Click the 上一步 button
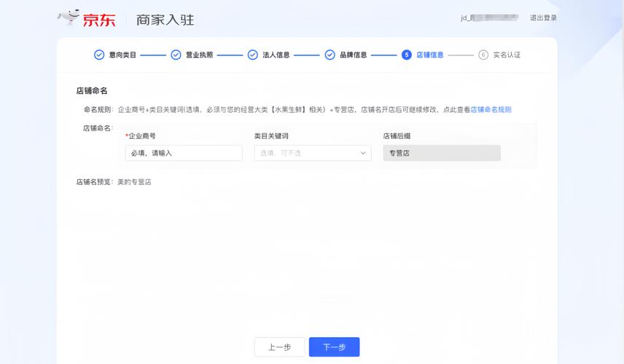 pos(279,347)
